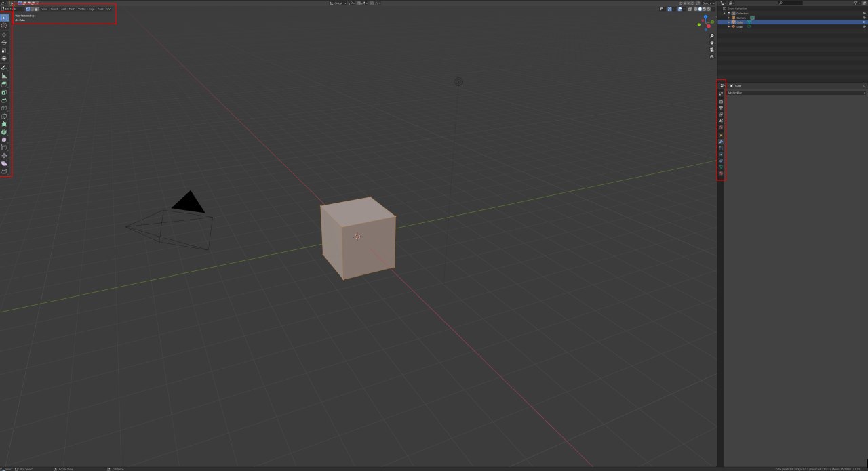Open the Select menu

[54, 9]
